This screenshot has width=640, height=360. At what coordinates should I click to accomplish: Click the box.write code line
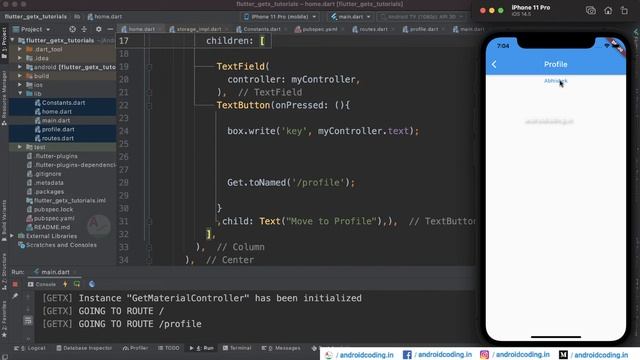[323, 131]
